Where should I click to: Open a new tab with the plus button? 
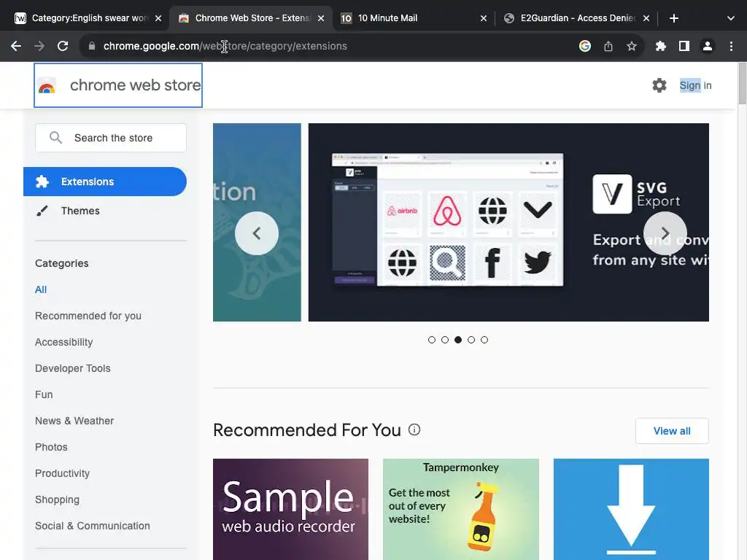click(x=673, y=18)
